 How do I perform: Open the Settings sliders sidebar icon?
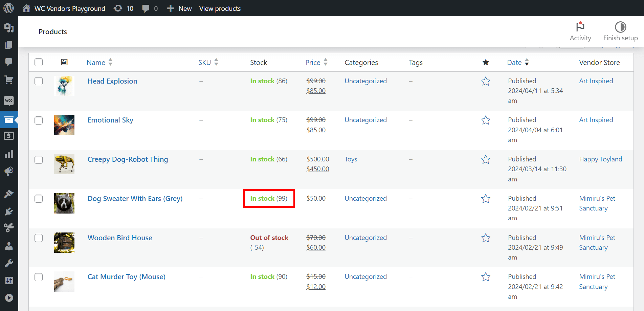[x=9, y=280]
